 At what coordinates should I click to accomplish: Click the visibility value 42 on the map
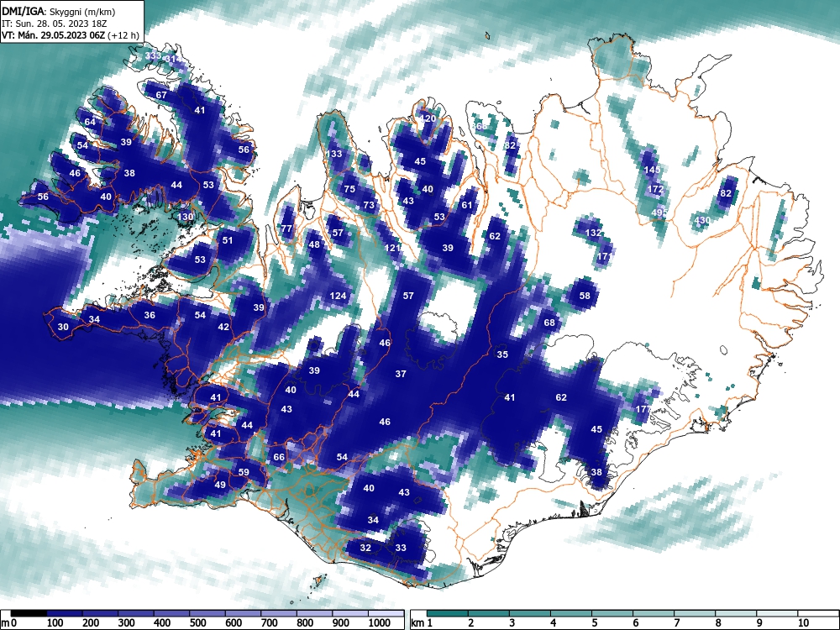click(223, 327)
